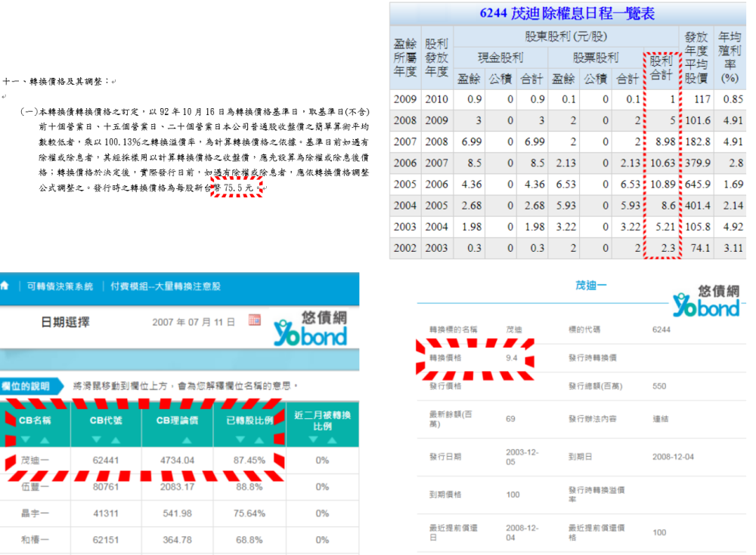The height and width of the screenshot is (555, 756).
Task: Sort CB代號 column descending with down arrow
Action: click(x=95, y=439)
